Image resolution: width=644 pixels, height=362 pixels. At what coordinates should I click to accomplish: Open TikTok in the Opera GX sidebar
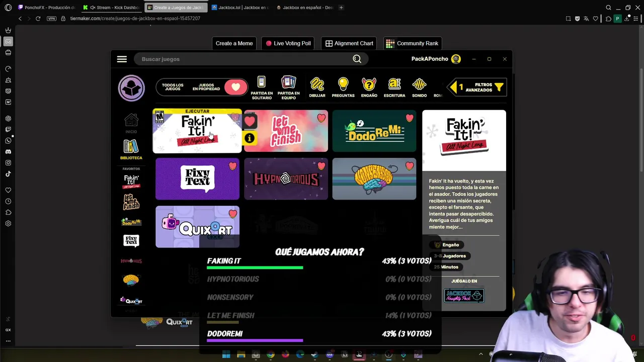8,174
